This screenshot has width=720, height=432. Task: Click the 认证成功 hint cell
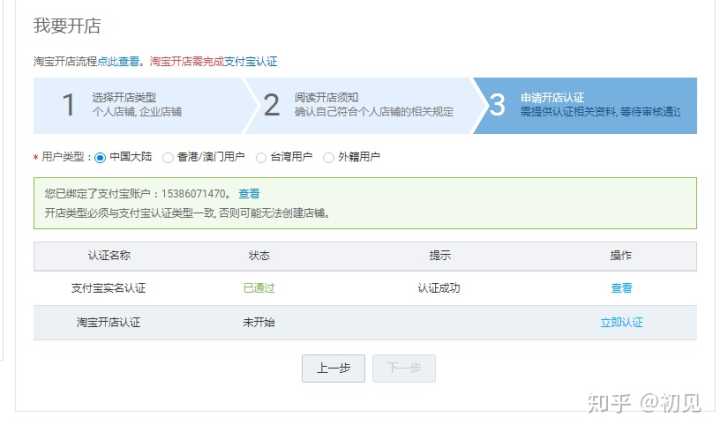tap(439, 288)
